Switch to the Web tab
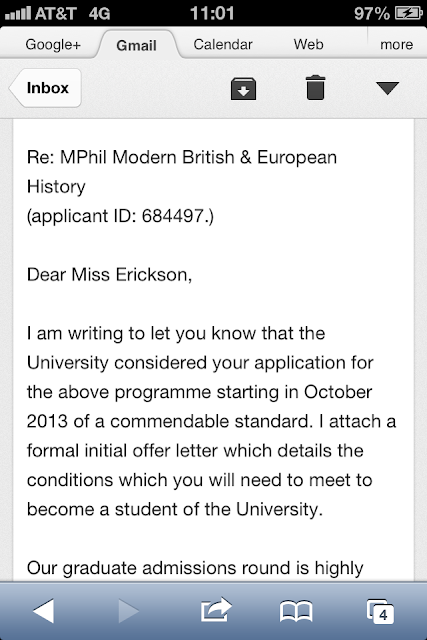 point(308,44)
